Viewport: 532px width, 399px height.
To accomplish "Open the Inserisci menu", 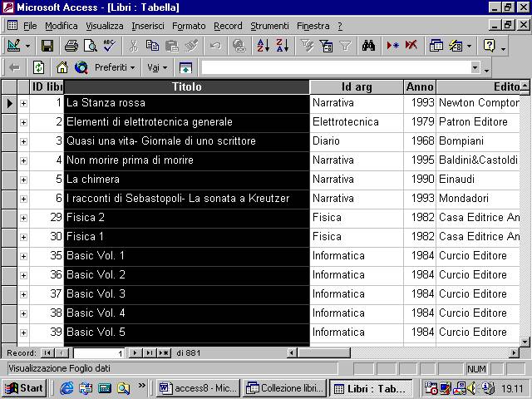I will (148, 26).
